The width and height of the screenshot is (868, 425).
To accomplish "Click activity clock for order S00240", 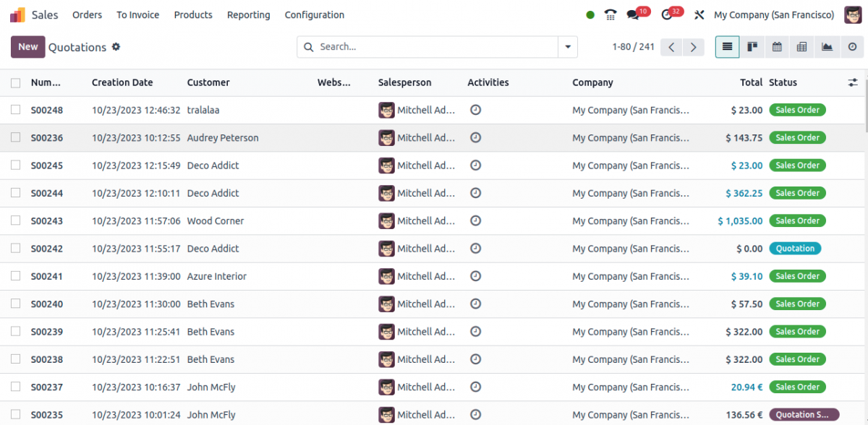I will point(475,304).
